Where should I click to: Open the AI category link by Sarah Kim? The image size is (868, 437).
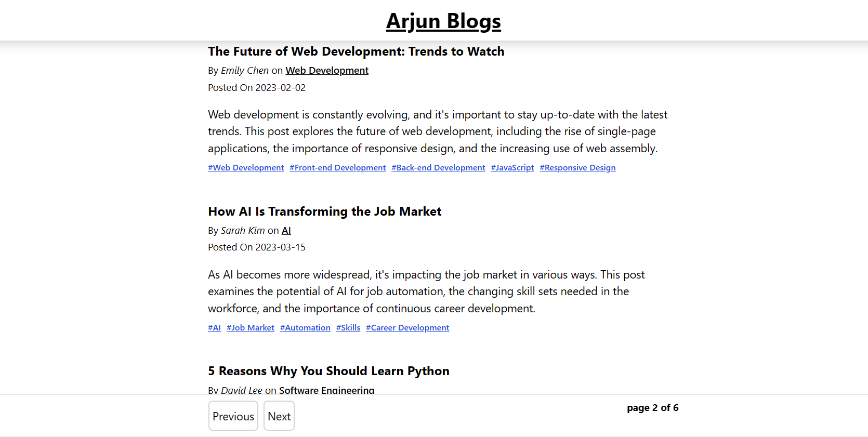286,230
